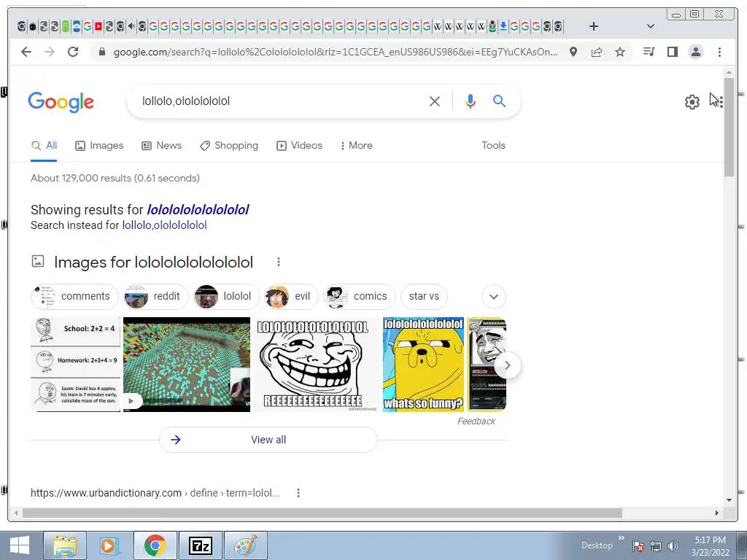The image size is (747, 560).
Task: Share this page from the address bar
Action: [x=597, y=52]
